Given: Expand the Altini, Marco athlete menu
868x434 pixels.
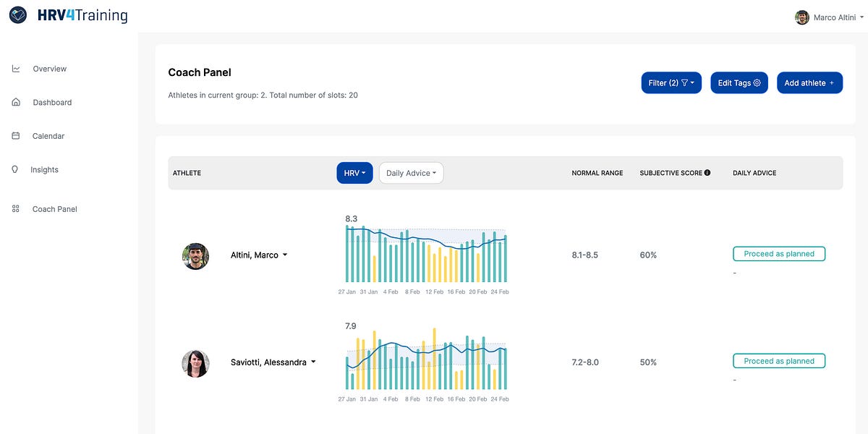Looking at the screenshot, I should click(259, 255).
